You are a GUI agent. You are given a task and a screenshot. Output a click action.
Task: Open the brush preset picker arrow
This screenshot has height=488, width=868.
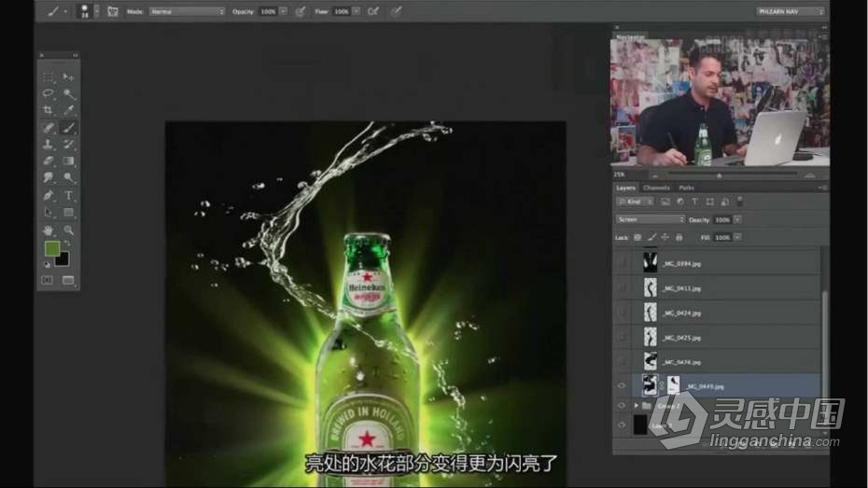pyautogui.click(x=97, y=11)
